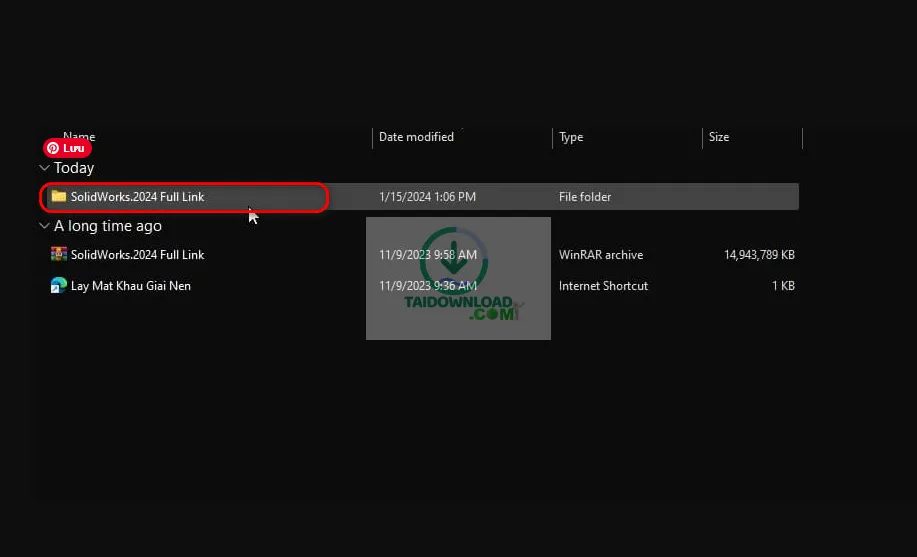The height and width of the screenshot is (557, 917).
Task: Sort by Type column header
Action: coord(571,137)
